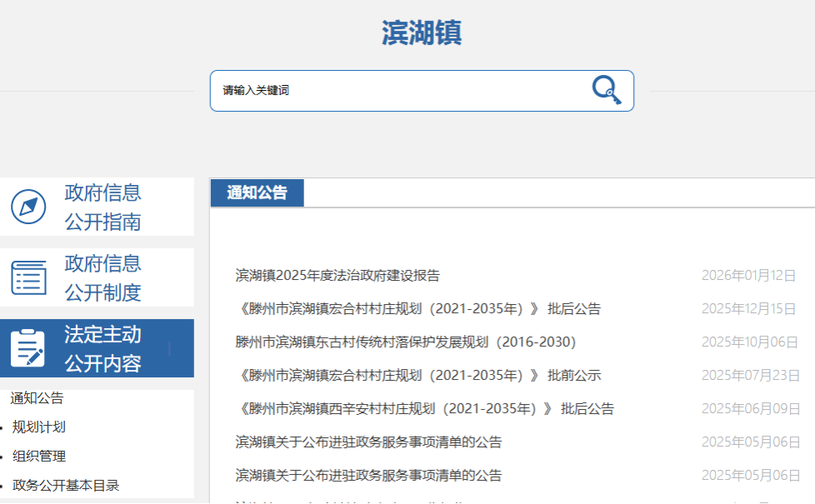Open the 宏合村村庄规划 批前公示 link
The width and height of the screenshot is (815, 504).
click(417, 376)
